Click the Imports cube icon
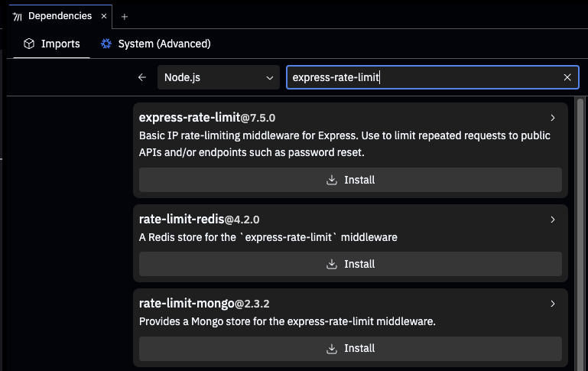 point(29,44)
